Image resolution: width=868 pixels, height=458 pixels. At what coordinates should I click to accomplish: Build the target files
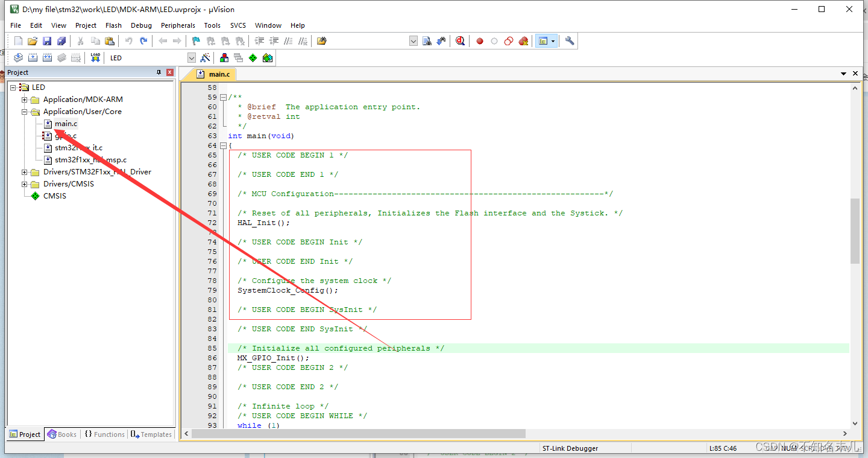click(x=33, y=58)
